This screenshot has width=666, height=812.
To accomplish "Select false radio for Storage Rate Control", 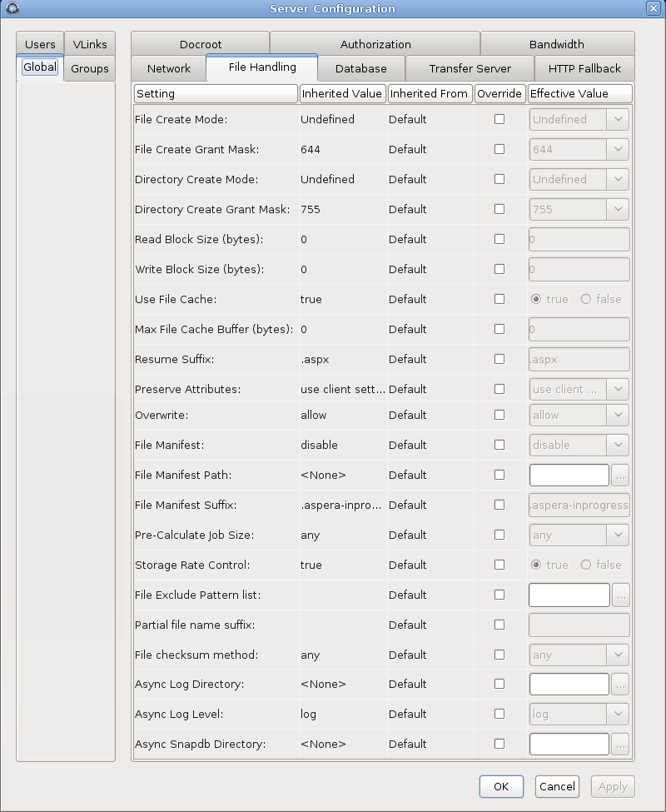I will click(x=586, y=565).
